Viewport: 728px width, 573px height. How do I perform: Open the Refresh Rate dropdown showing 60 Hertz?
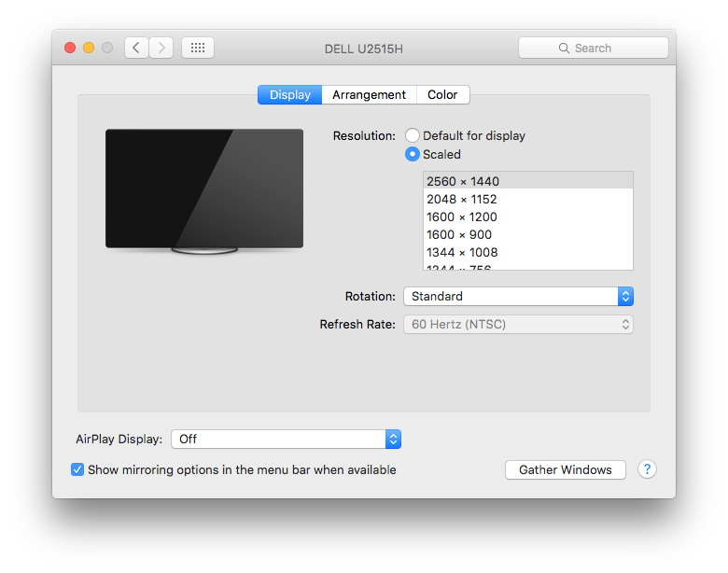pyautogui.click(x=518, y=324)
